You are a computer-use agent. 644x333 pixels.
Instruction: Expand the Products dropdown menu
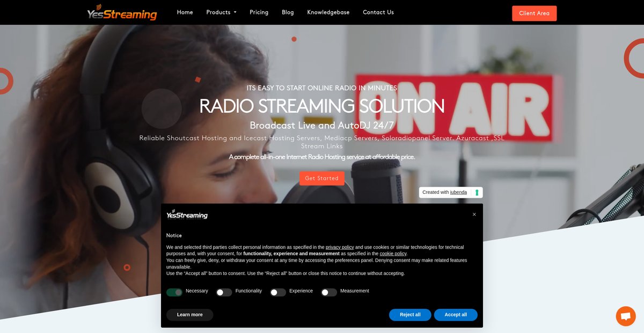point(221,12)
